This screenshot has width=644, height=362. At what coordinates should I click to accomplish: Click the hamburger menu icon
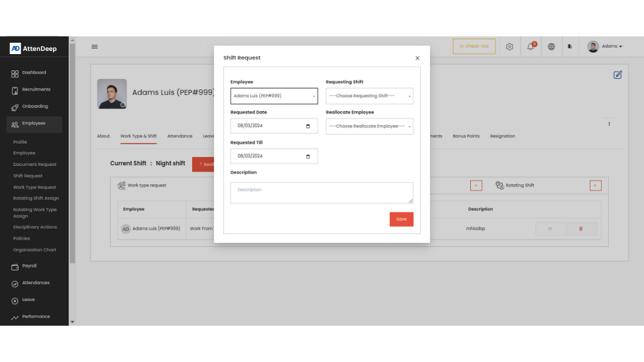tap(94, 47)
